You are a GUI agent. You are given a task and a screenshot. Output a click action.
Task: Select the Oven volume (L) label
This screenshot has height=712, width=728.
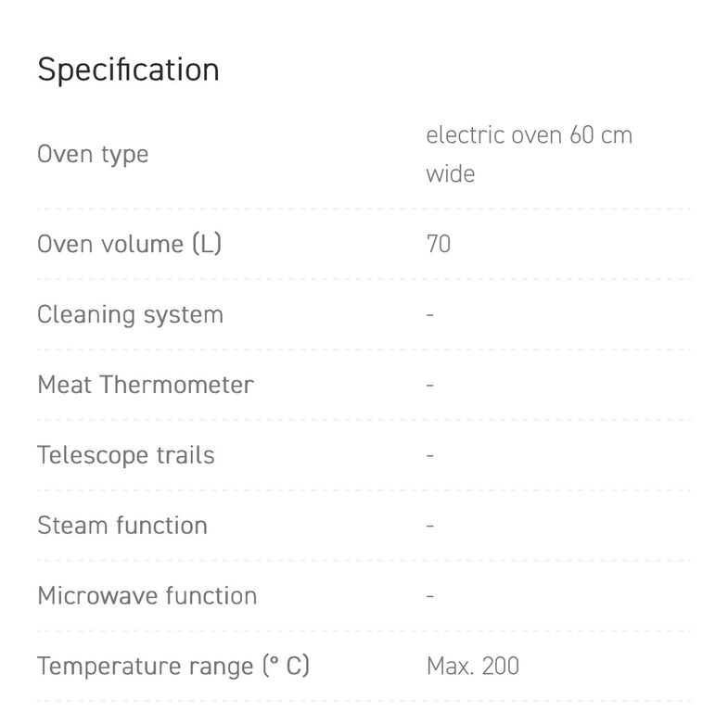(x=130, y=244)
